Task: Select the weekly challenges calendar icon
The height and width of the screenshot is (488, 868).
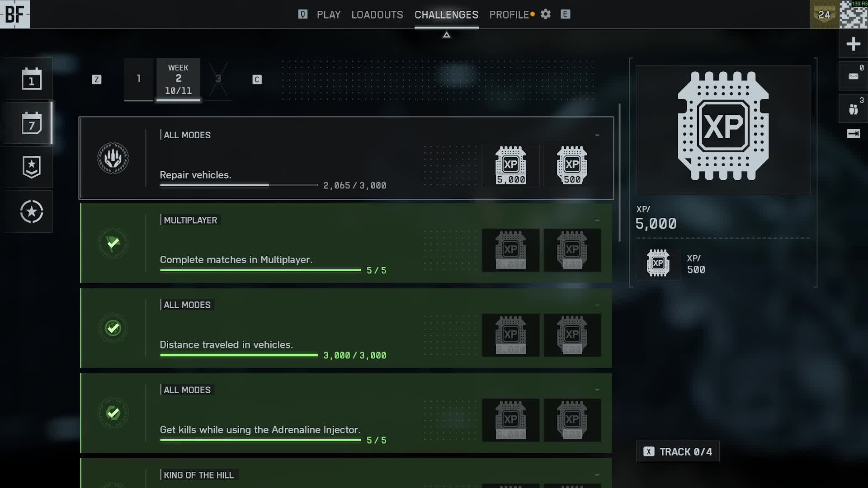Action: 31,123
